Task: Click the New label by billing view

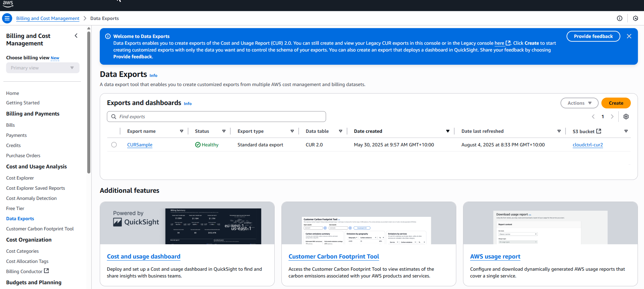Action: 55,58
